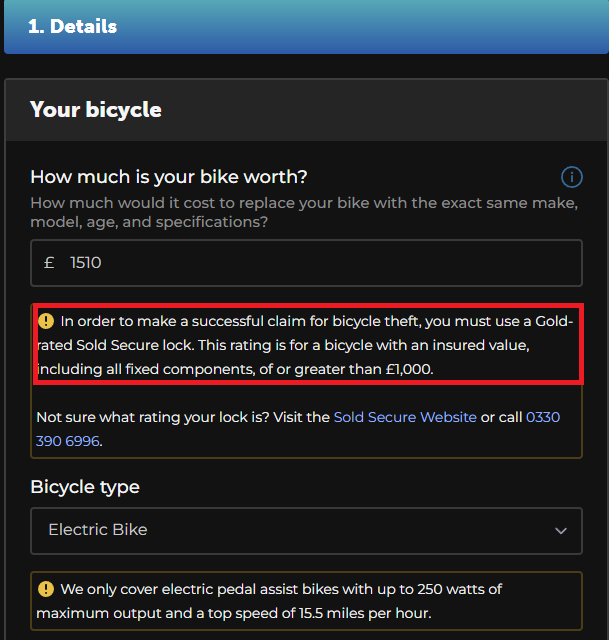Click the replacement cost helper text
Image resolution: width=609 pixels, height=640 pixels.
point(304,212)
